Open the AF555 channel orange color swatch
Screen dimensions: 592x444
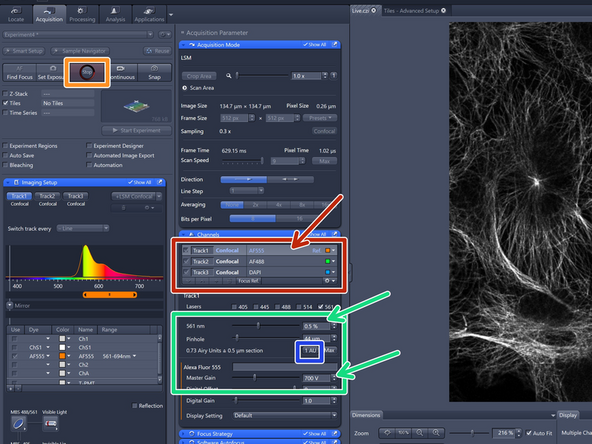328,250
